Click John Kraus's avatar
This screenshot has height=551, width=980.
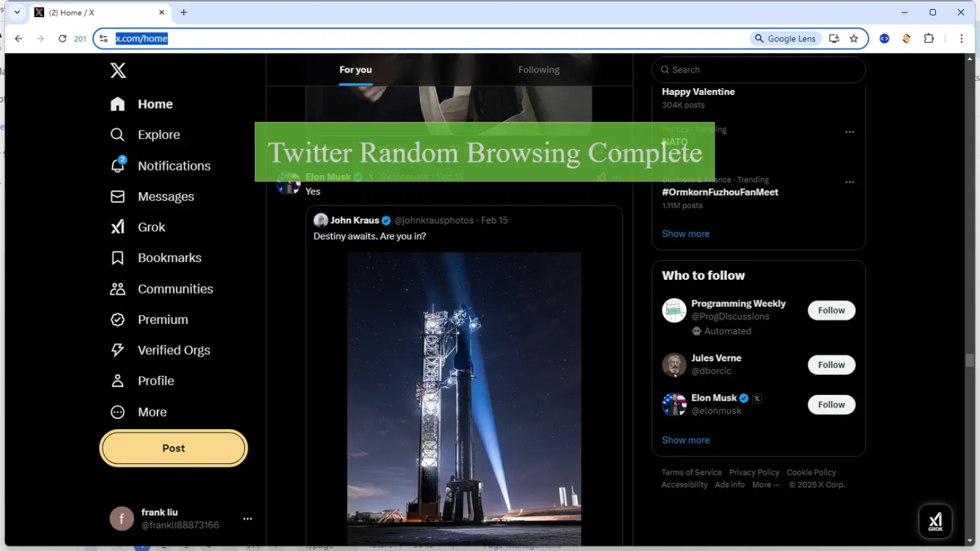(x=320, y=220)
